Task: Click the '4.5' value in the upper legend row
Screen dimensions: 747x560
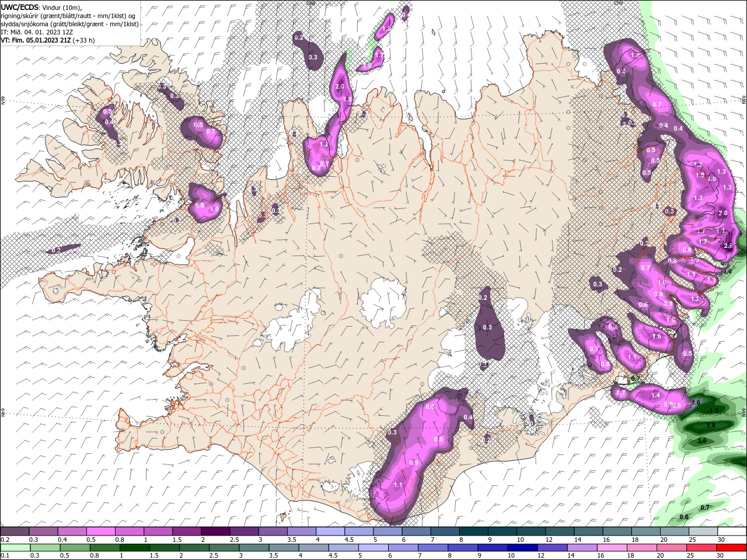Action: tap(349, 540)
